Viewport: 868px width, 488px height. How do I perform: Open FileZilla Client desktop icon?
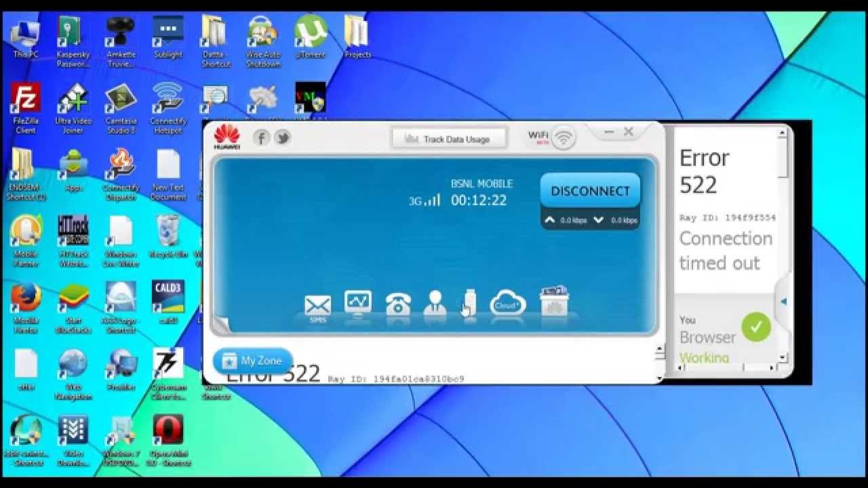(x=26, y=108)
